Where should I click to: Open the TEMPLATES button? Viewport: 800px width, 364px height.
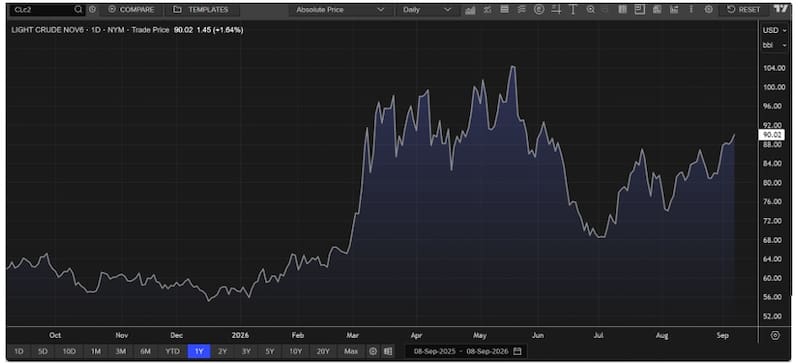coord(201,10)
